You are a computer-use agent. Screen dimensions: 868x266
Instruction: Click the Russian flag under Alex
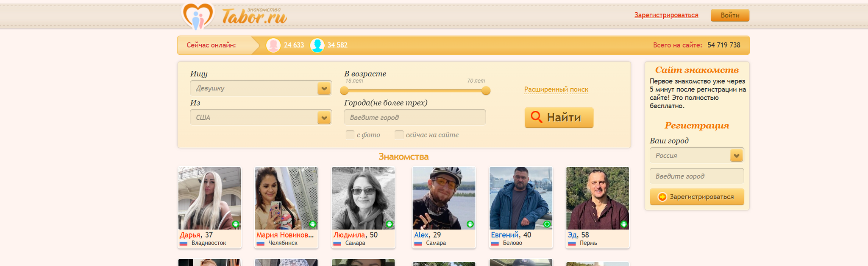click(418, 244)
